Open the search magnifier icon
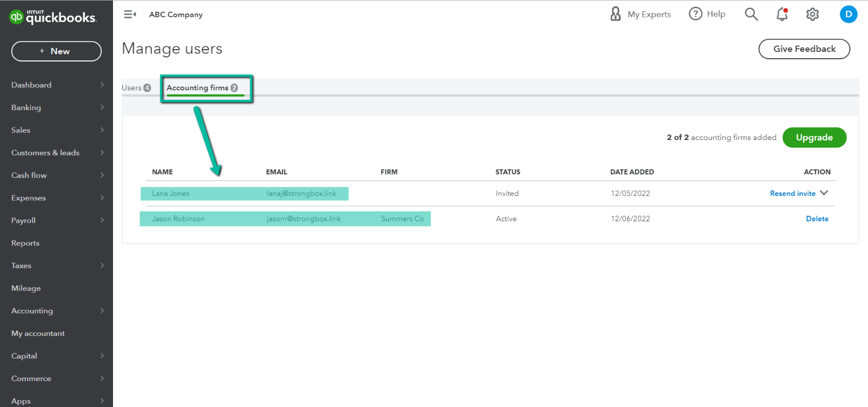 click(x=751, y=15)
